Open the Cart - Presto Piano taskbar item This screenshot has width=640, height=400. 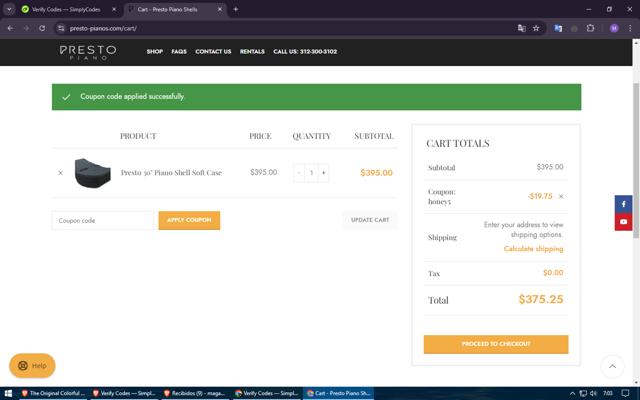[338, 393]
